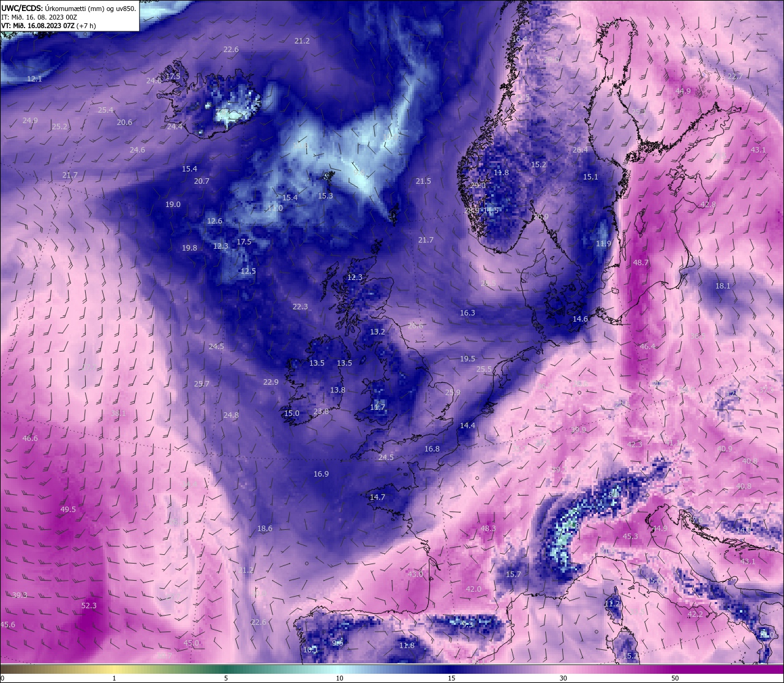Click the 12.1 value on the map

click(34, 78)
